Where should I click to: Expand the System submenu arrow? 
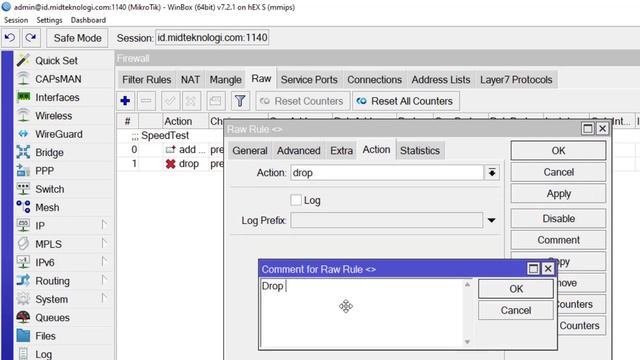pos(104,298)
